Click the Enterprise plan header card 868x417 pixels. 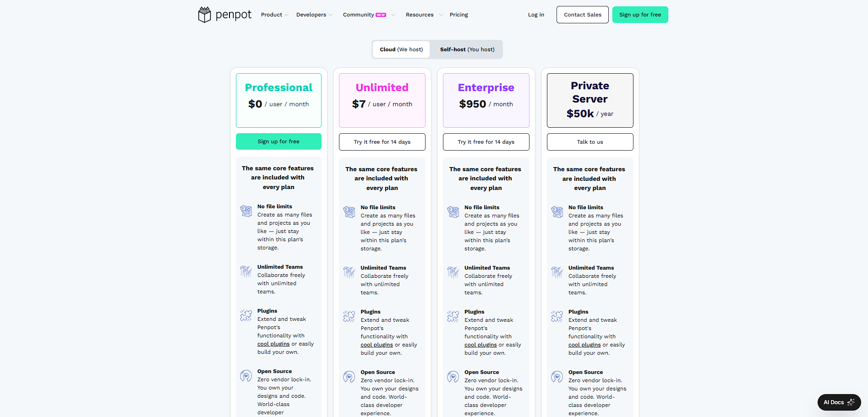tap(486, 100)
